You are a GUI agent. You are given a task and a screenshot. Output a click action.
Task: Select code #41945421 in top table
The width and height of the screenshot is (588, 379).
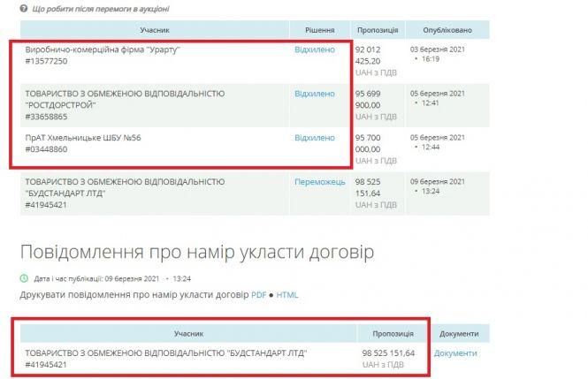point(46,205)
